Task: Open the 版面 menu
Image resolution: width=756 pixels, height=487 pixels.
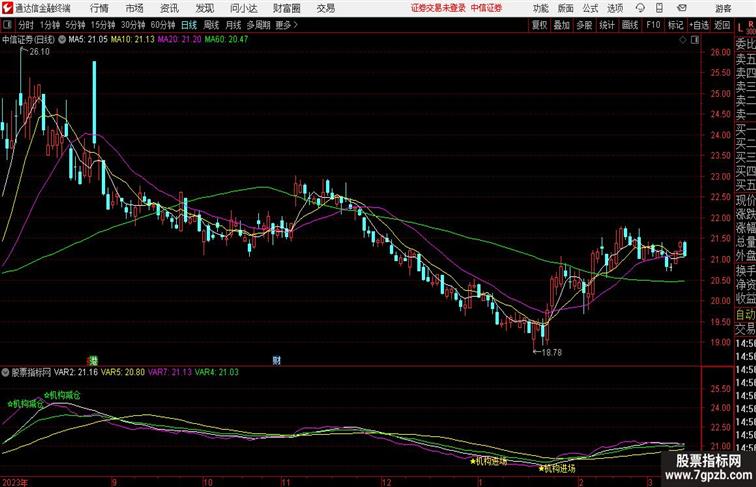Action: click(566, 8)
